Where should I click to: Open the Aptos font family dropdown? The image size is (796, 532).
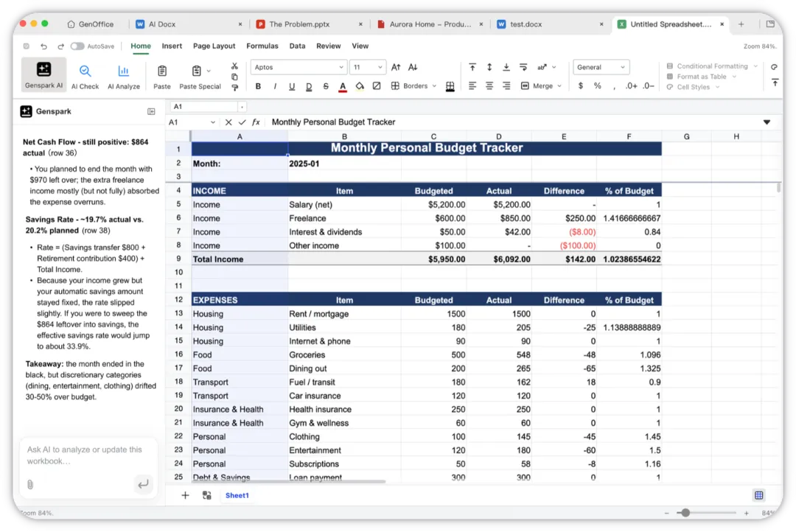click(x=298, y=67)
